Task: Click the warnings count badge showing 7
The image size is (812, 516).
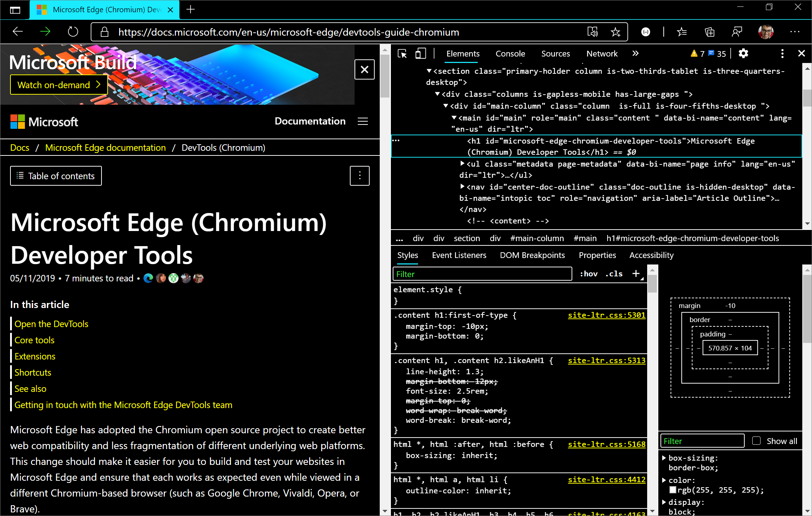Action: pyautogui.click(x=696, y=53)
